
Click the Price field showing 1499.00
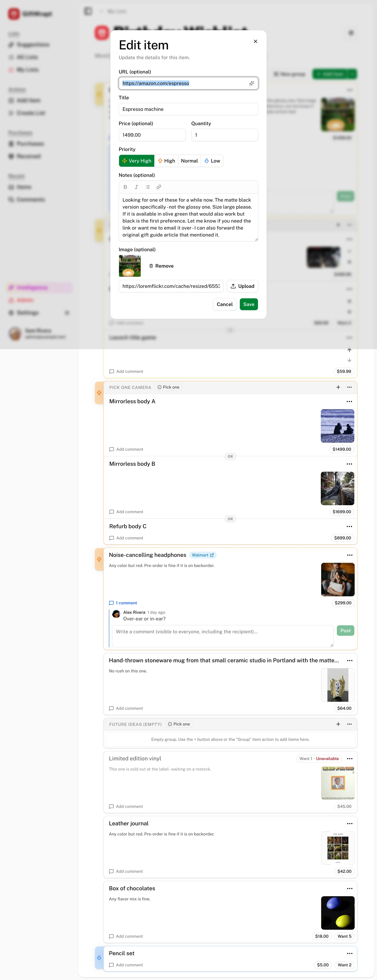click(x=152, y=135)
